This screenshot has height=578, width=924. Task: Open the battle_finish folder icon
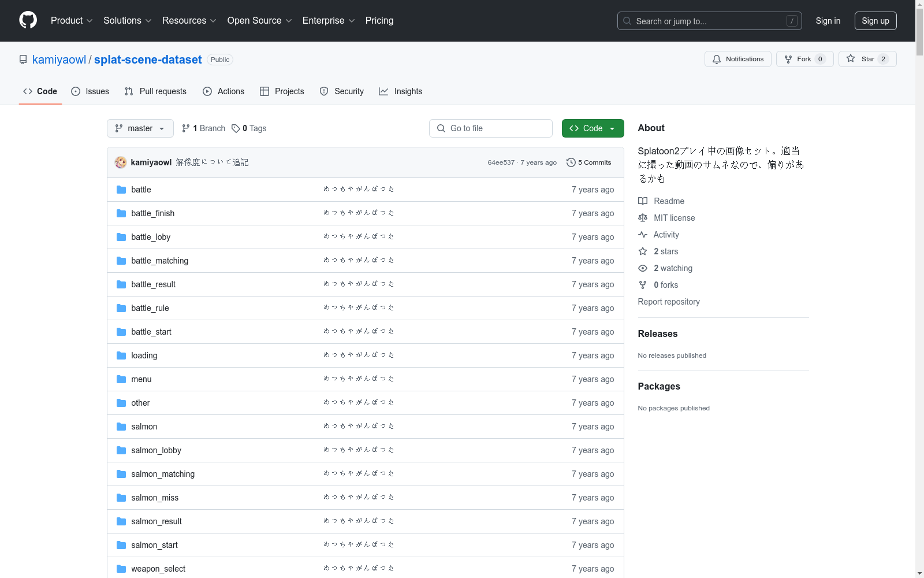click(x=121, y=213)
